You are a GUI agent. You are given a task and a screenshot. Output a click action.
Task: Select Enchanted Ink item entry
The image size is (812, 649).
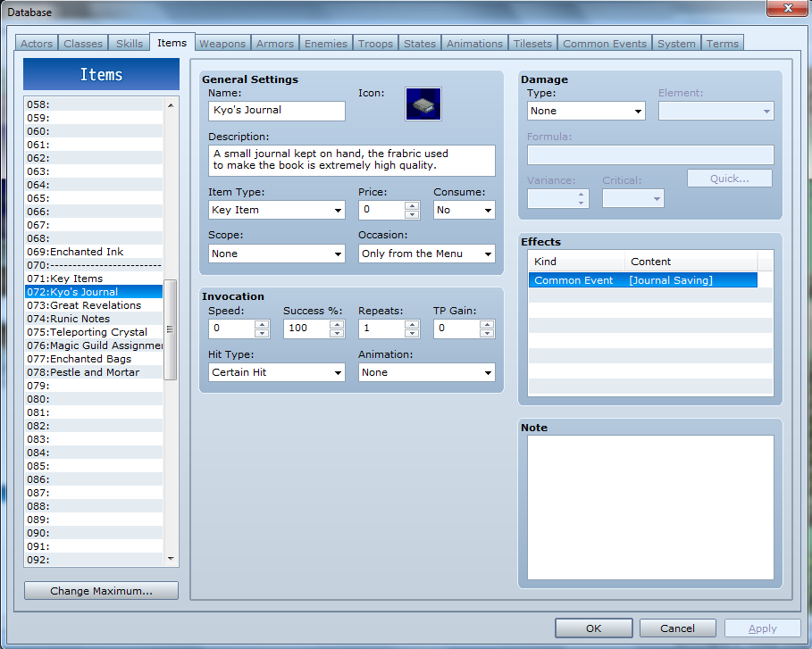point(87,252)
